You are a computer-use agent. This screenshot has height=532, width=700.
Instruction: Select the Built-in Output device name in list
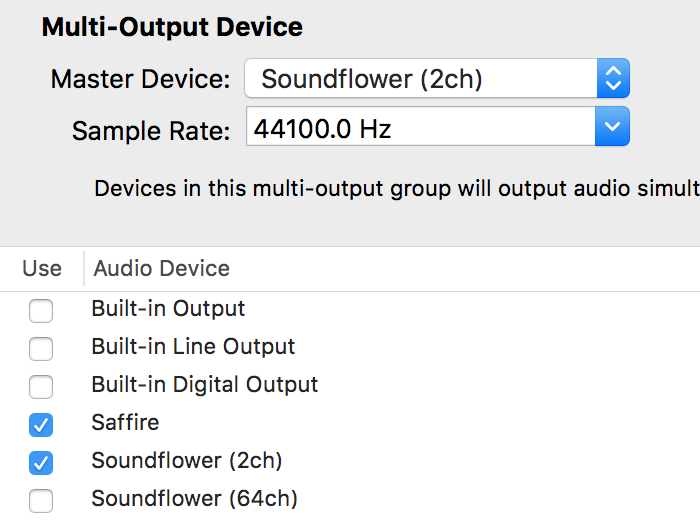pos(168,309)
